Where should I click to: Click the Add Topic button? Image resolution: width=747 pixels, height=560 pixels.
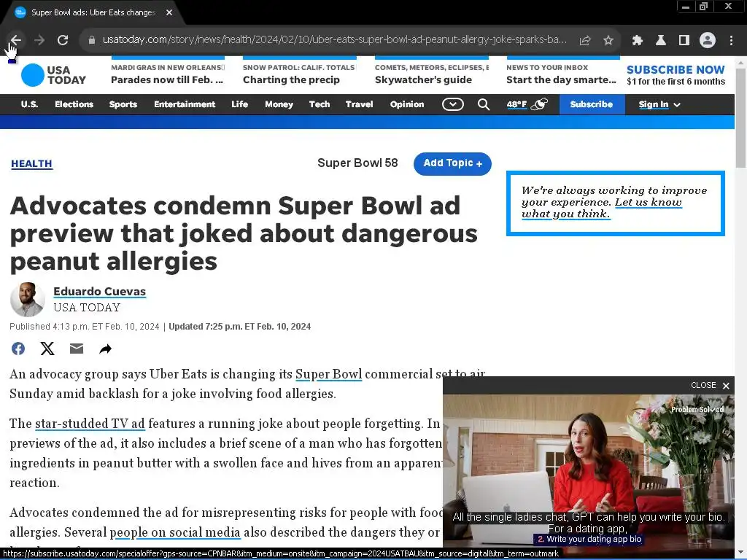[452, 163]
